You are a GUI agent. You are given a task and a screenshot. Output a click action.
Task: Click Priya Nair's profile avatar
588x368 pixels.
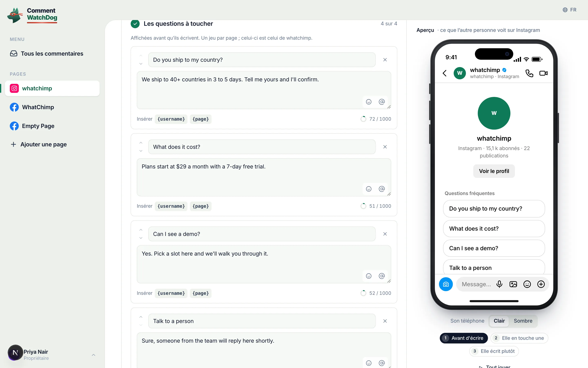tap(15, 353)
